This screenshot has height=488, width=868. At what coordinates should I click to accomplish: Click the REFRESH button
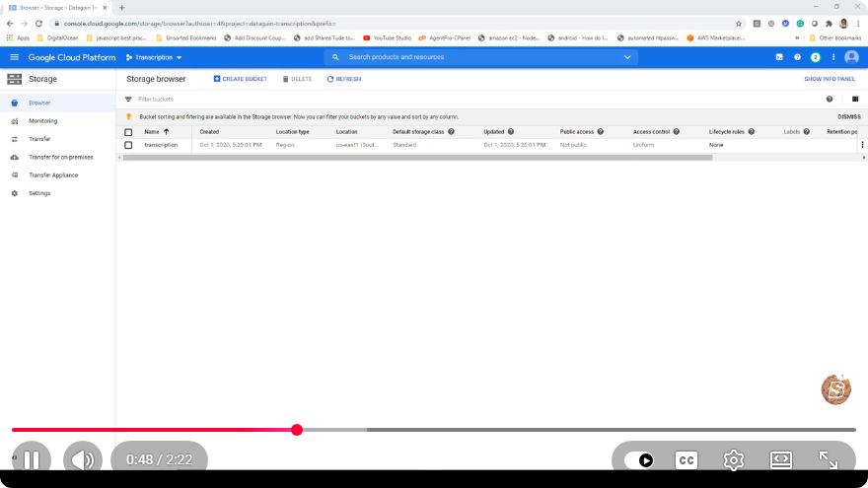(344, 79)
